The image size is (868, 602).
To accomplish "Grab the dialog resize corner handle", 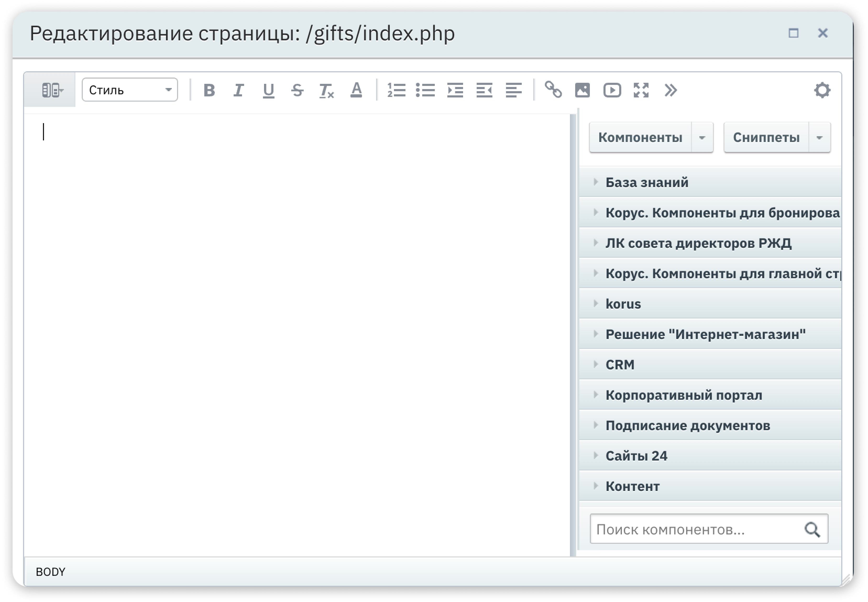I will tap(846, 580).
